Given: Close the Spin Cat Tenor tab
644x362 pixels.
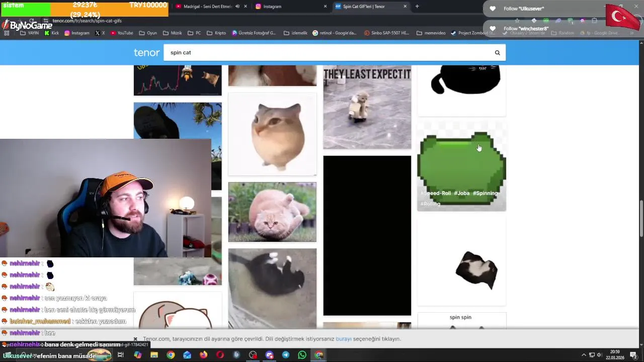Looking at the screenshot, I should click(405, 7).
